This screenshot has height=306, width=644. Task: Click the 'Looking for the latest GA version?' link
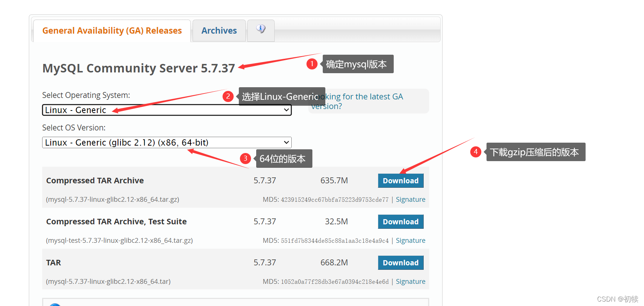[357, 101]
